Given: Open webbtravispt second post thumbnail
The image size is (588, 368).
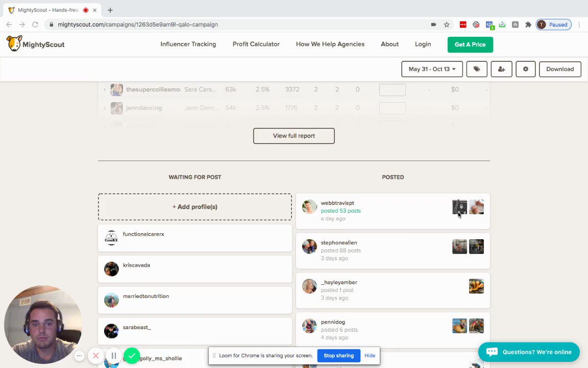Looking at the screenshot, I should pos(476,207).
